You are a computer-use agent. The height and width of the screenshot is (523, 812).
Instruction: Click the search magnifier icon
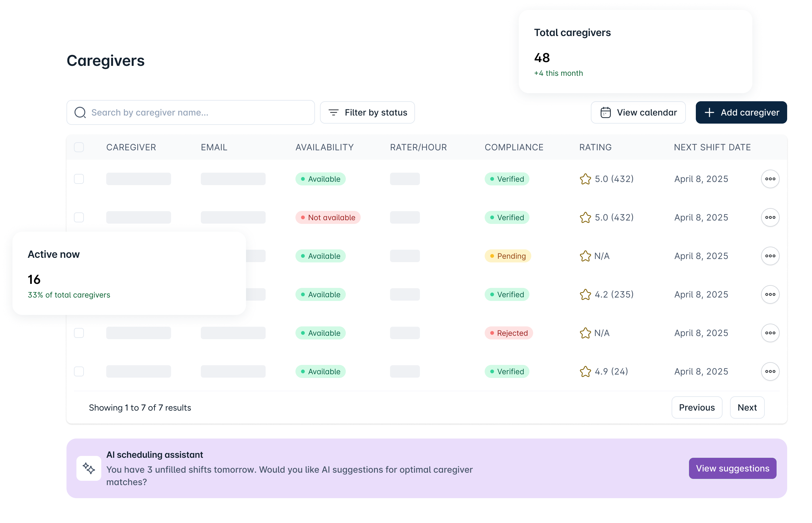click(80, 112)
